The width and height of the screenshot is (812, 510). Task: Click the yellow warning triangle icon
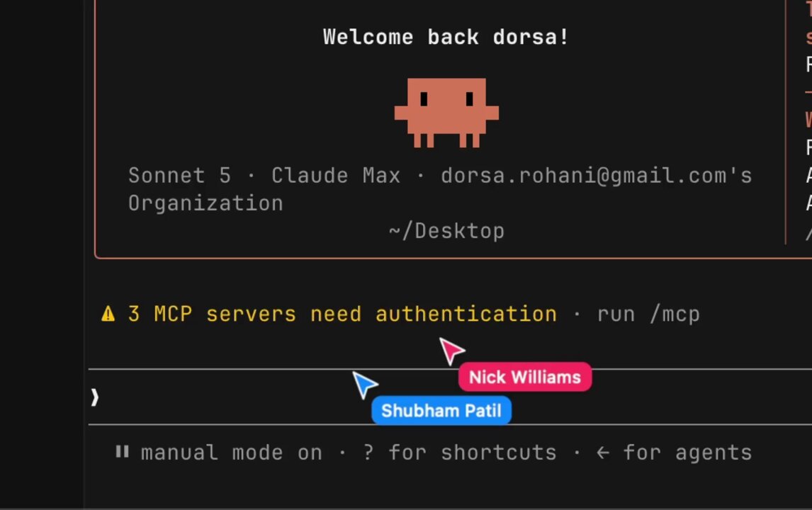coord(108,314)
